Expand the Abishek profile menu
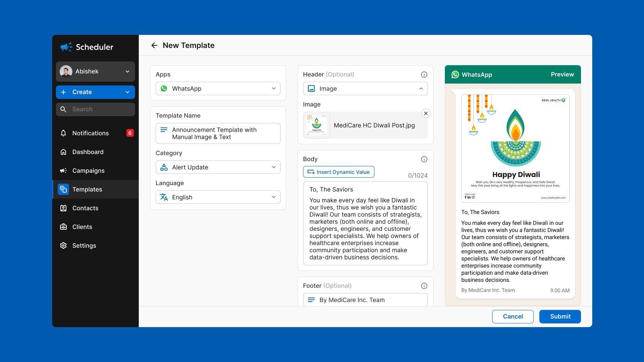The width and height of the screenshot is (644, 362). coord(126,71)
